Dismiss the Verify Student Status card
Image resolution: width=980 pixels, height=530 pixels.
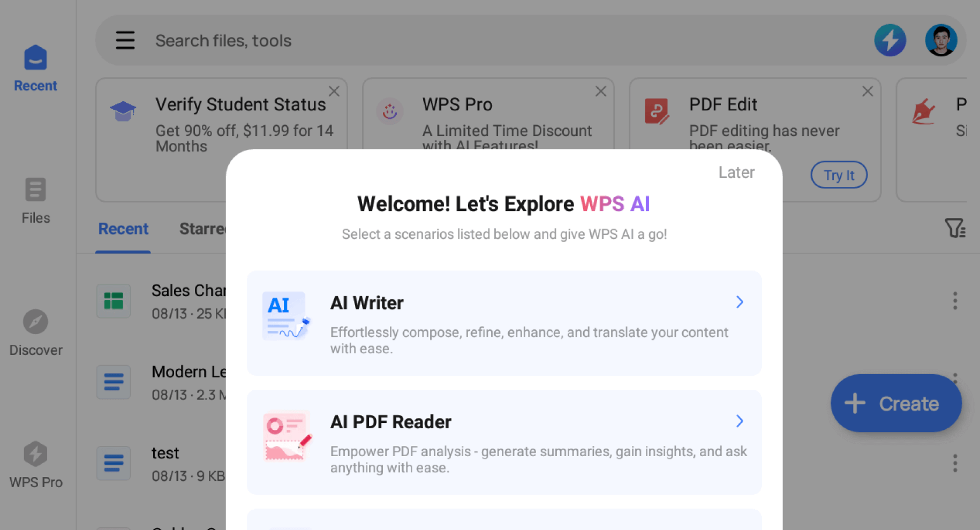[334, 91]
